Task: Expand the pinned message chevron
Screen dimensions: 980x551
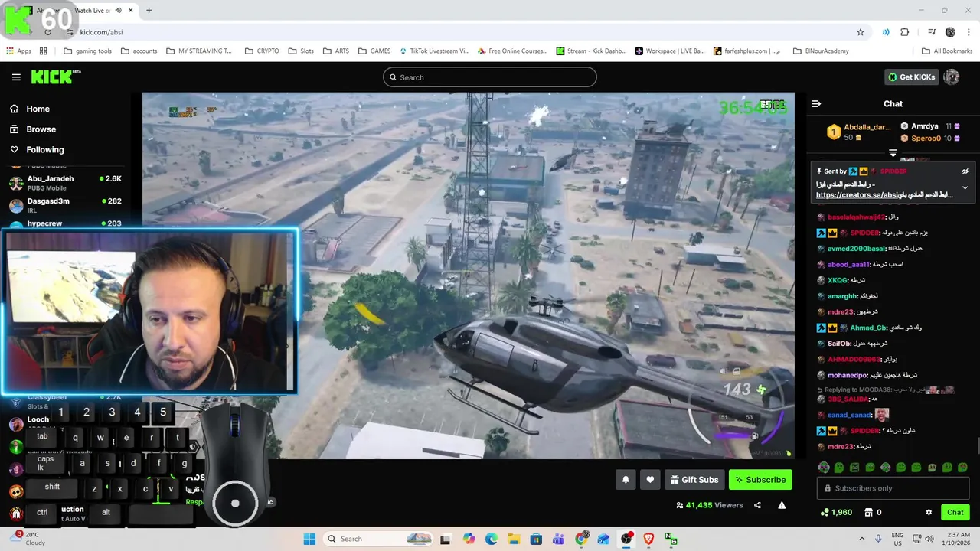Action: tap(965, 187)
